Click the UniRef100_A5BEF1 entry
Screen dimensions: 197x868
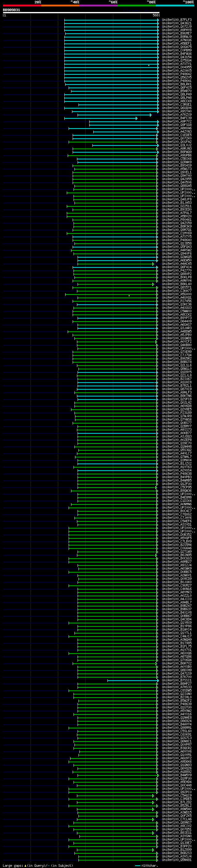click(x=176, y=43)
